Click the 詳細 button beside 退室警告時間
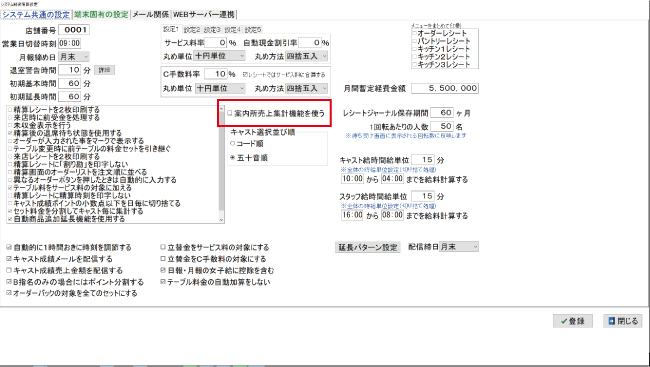This screenshot has height=367, width=650. 104,70
